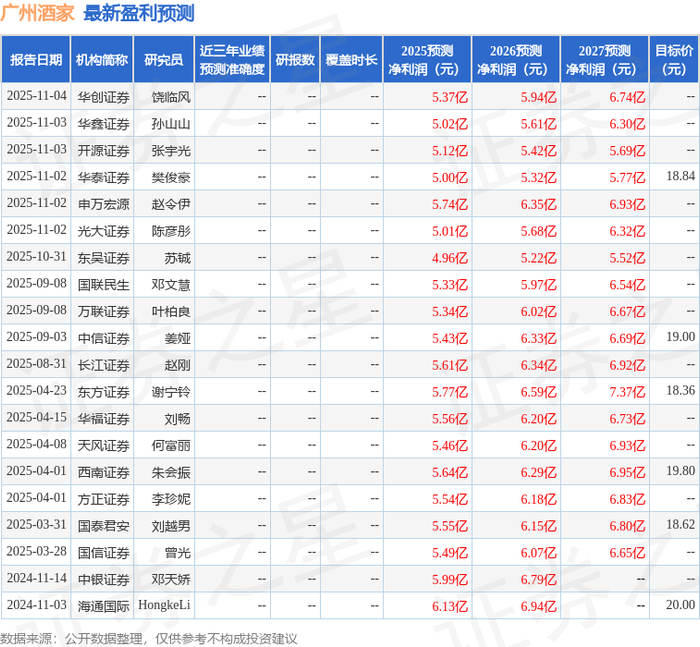Image resolution: width=700 pixels, height=647 pixels.
Task: Click the 覆盖时长 column header
Action: (x=351, y=59)
